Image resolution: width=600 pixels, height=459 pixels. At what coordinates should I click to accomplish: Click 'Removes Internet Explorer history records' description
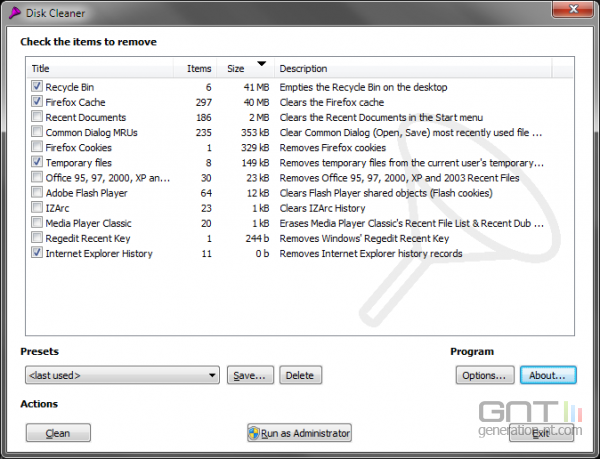pyautogui.click(x=371, y=254)
